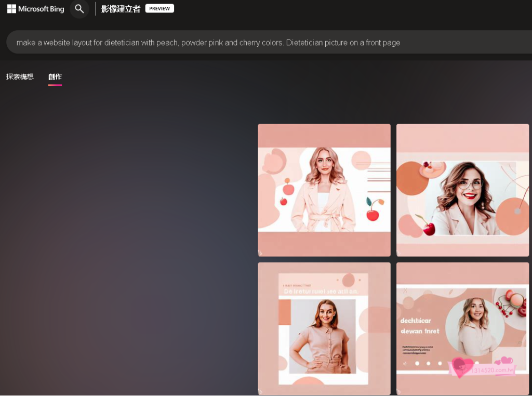This screenshot has height=396, width=532.
Task: Click the Microsoft Bing text link
Action: (x=41, y=9)
